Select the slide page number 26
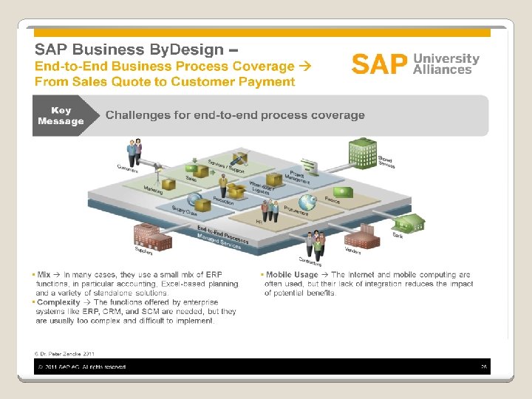Screen dimensions: 532x399 click(x=484, y=366)
